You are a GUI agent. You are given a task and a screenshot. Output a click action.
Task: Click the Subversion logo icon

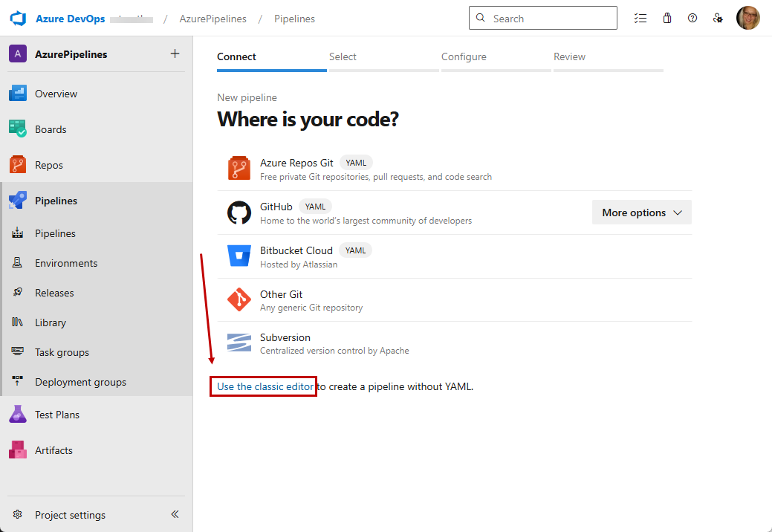[239, 343]
